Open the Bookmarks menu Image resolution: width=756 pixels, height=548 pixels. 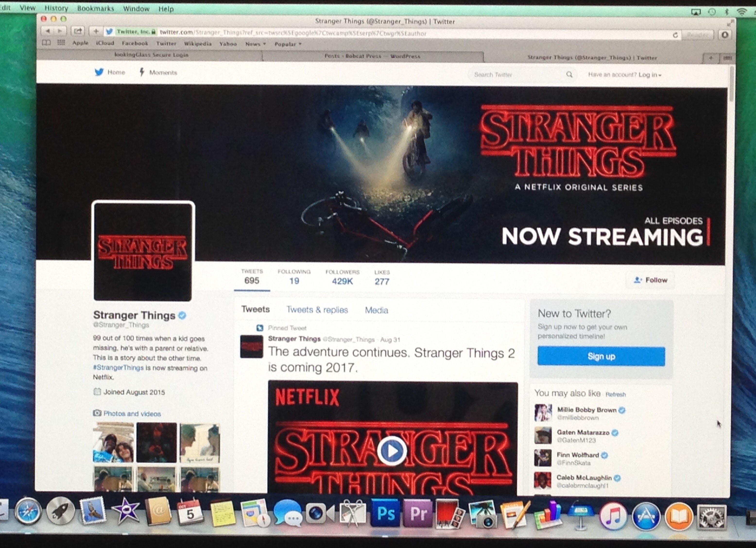tap(95, 8)
